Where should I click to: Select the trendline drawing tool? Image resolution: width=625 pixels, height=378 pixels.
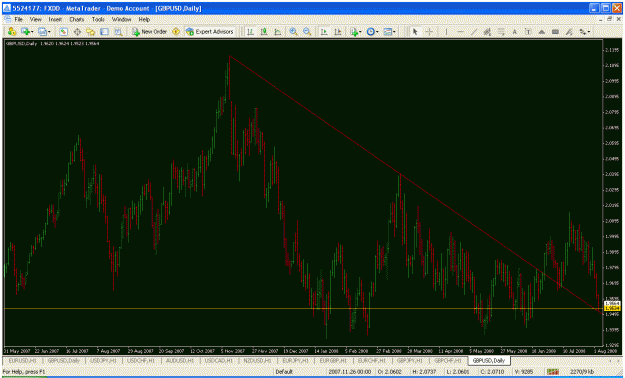(474, 32)
